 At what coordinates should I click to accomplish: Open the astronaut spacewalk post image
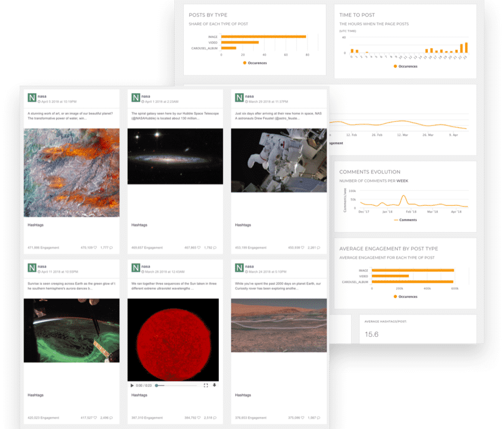tap(279, 160)
